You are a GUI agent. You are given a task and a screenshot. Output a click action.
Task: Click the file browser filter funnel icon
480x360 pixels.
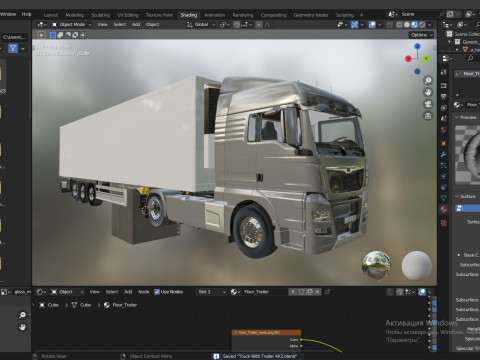click(x=13, y=48)
